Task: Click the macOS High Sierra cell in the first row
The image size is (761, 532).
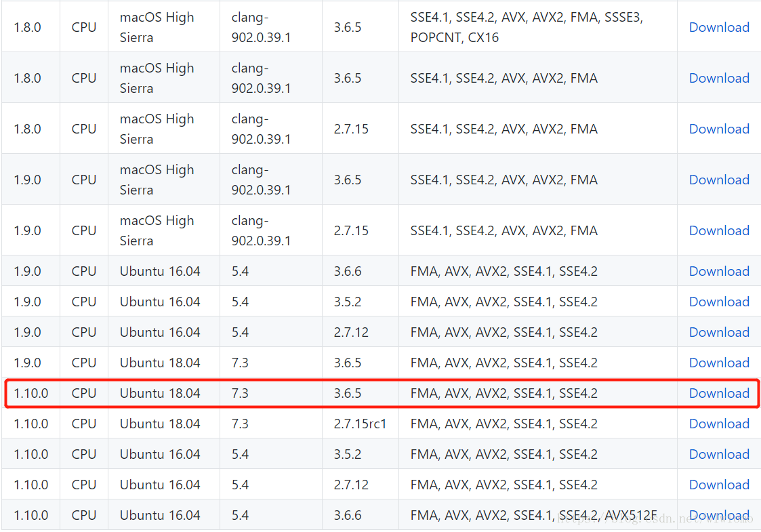Action: pos(157,27)
